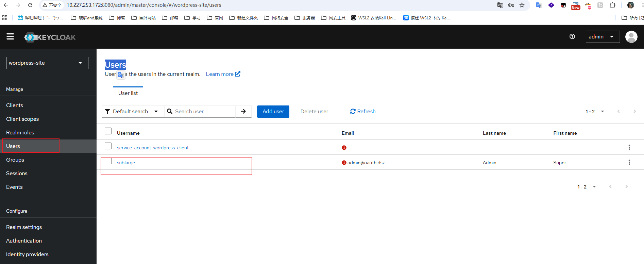The width and height of the screenshot is (644, 264).
Task: Switch to the User list tab
Action: [128, 93]
